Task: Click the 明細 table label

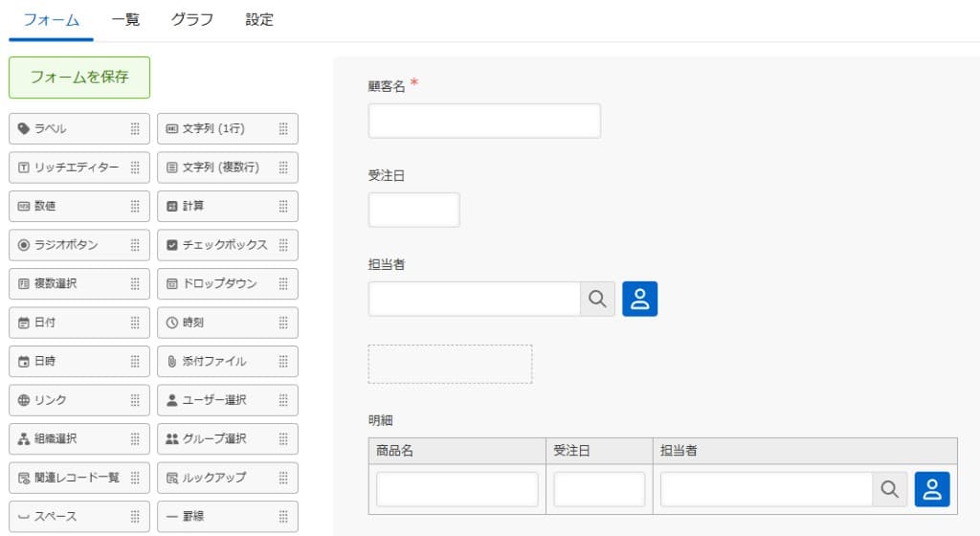Action: 381,420
